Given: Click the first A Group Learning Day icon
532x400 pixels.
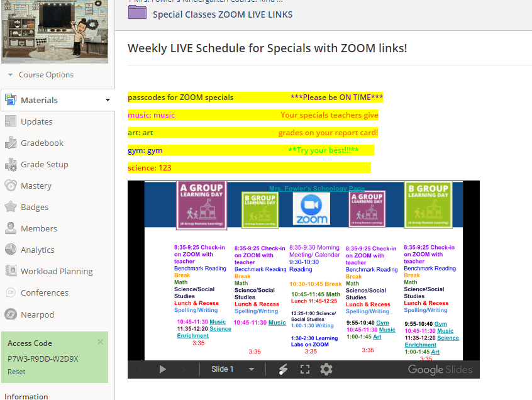Looking at the screenshot, I should point(201,205).
